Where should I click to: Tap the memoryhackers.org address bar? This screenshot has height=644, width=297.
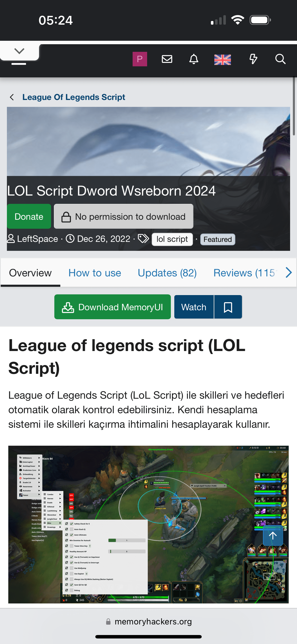pyautogui.click(x=148, y=621)
